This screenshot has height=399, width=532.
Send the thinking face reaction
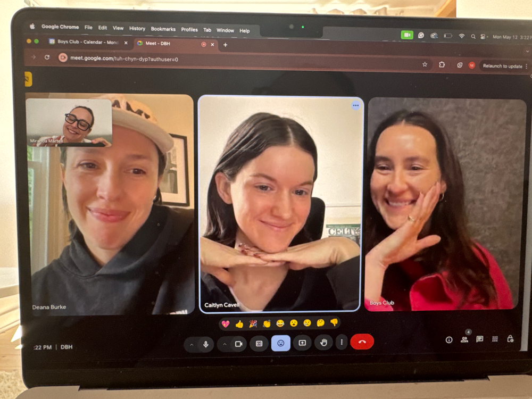click(x=320, y=322)
